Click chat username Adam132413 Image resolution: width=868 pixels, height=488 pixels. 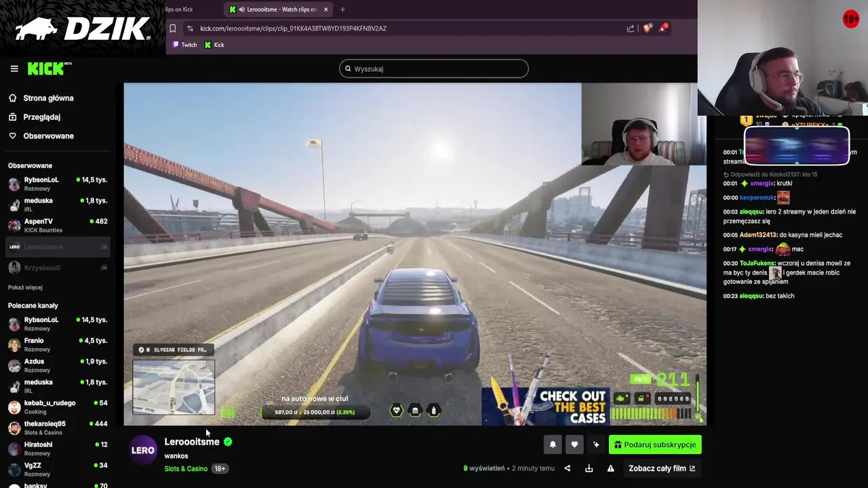tap(757, 235)
